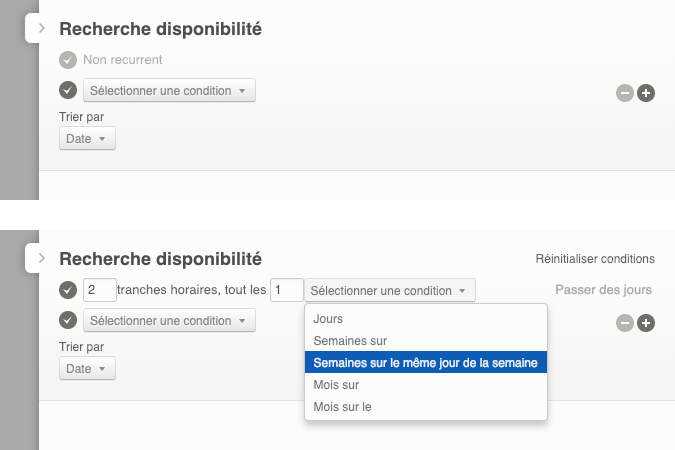Toggle the checkmark beside the tranches horaires row
The width and height of the screenshot is (675, 450).
click(68, 290)
